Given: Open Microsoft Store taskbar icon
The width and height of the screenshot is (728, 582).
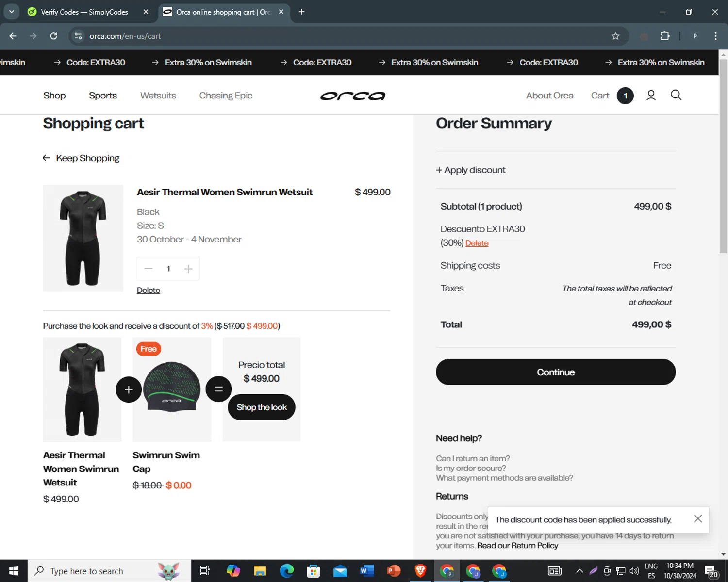Looking at the screenshot, I should tap(314, 571).
